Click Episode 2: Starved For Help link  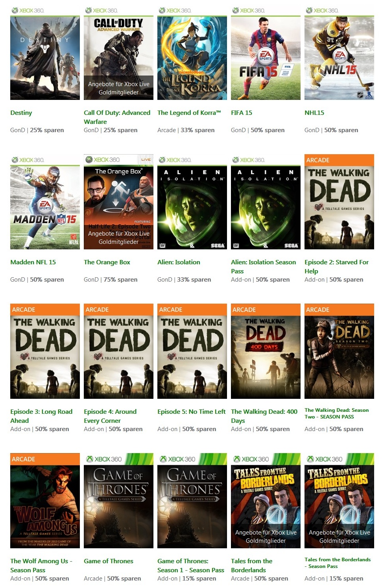[x=337, y=267]
